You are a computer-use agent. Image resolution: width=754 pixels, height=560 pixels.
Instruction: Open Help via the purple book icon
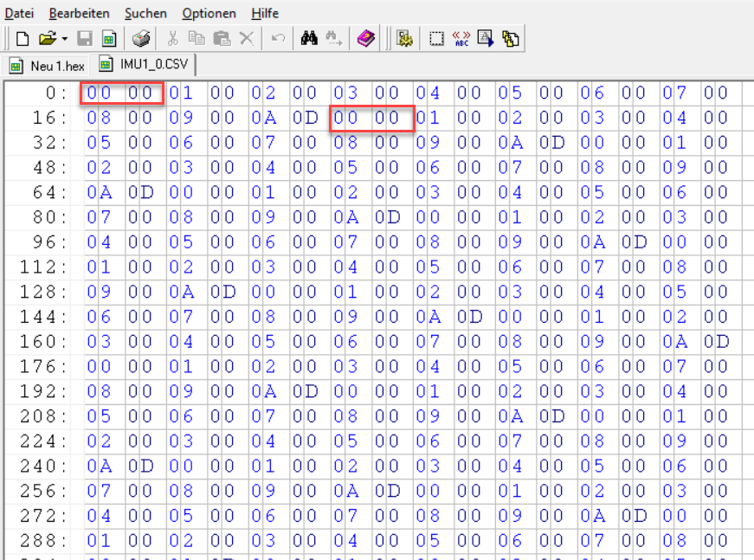coord(364,38)
